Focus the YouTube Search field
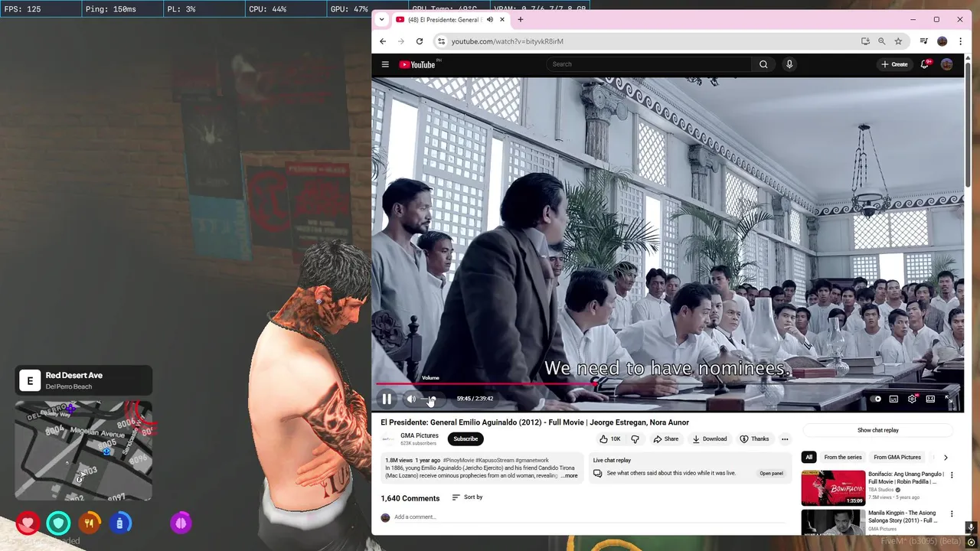Image resolution: width=980 pixels, height=551 pixels. 649,64
